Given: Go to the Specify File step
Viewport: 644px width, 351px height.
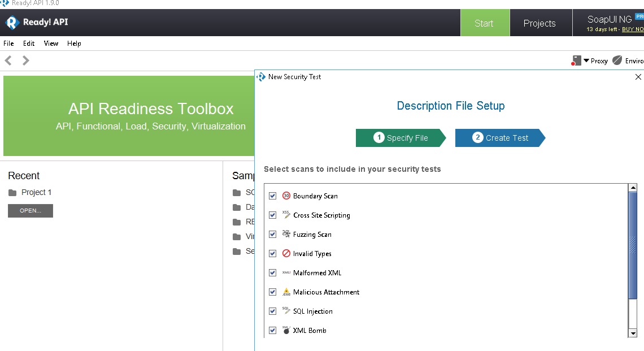Looking at the screenshot, I should pos(401,138).
